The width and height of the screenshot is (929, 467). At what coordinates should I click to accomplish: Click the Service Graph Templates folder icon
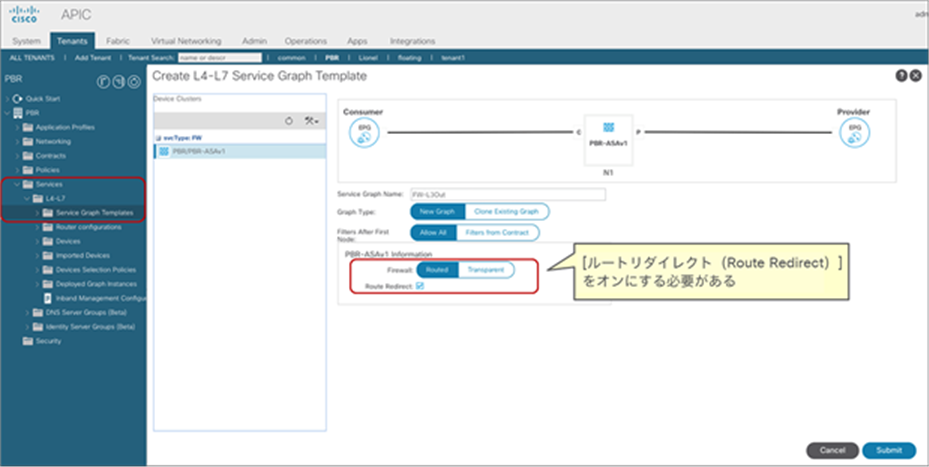[48, 212]
